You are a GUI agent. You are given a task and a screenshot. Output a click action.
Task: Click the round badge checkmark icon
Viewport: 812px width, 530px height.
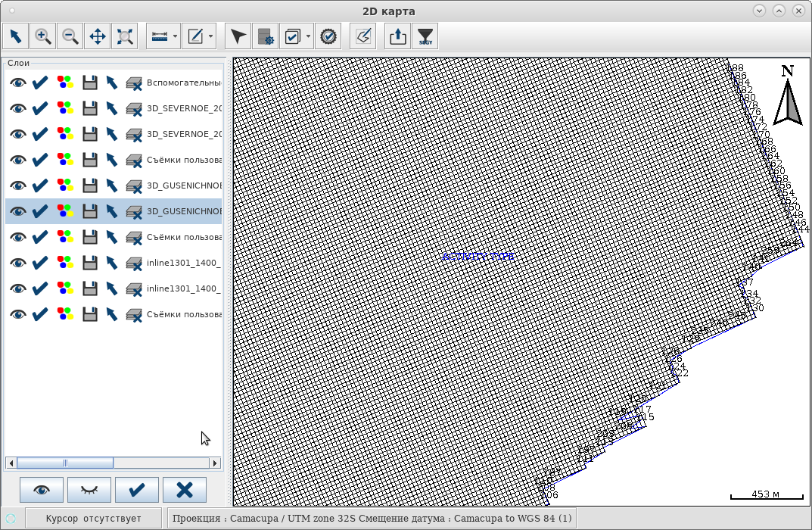coord(328,36)
